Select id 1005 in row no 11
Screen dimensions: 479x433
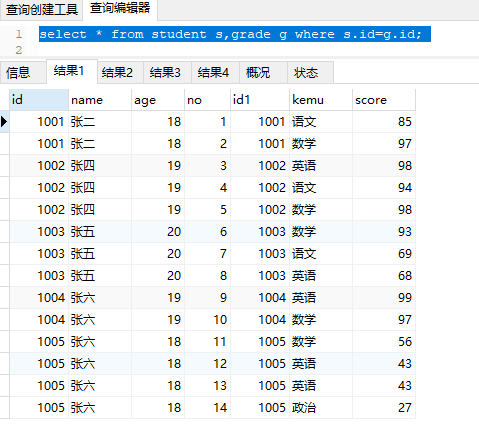click(x=39, y=342)
